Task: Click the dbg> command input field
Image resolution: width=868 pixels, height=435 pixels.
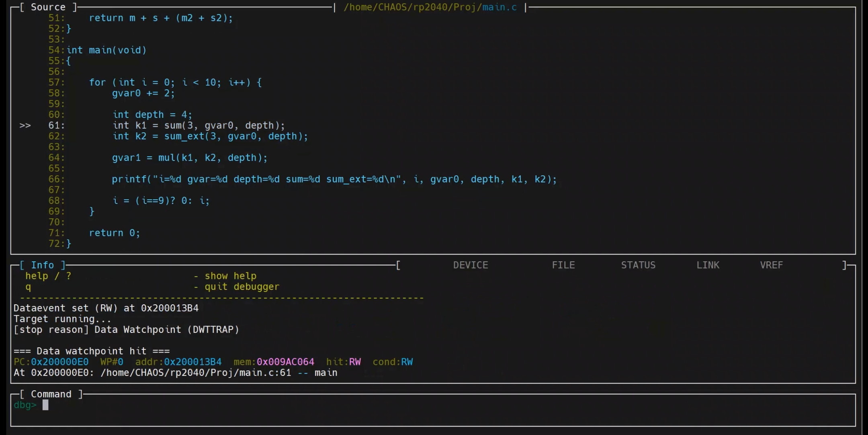Action: pyautogui.click(x=241, y=405)
